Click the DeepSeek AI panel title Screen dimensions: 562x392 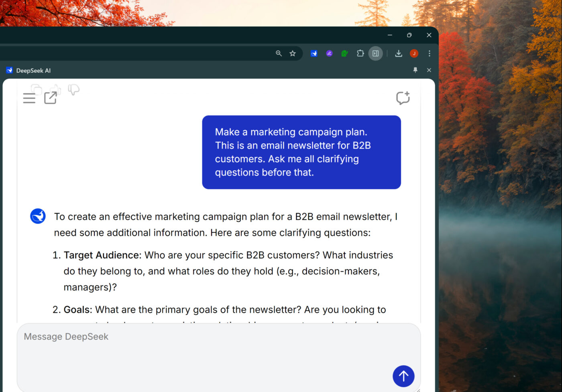pyautogui.click(x=33, y=71)
